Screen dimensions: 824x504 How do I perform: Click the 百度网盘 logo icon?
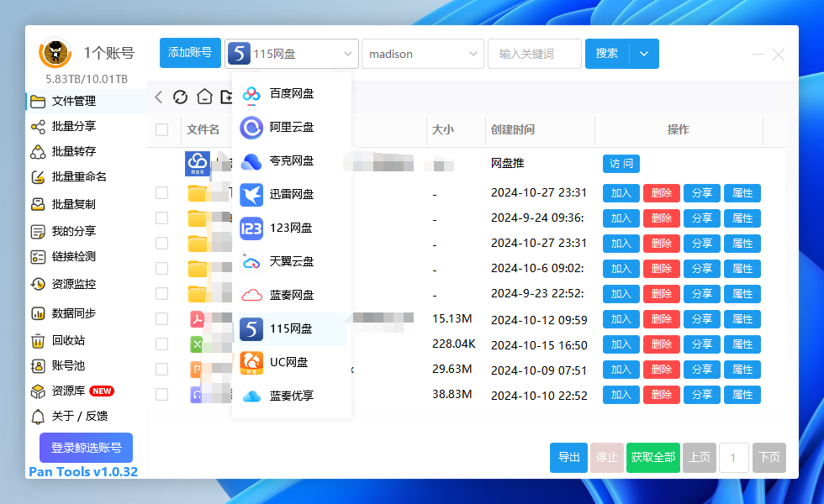(x=251, y=94)
